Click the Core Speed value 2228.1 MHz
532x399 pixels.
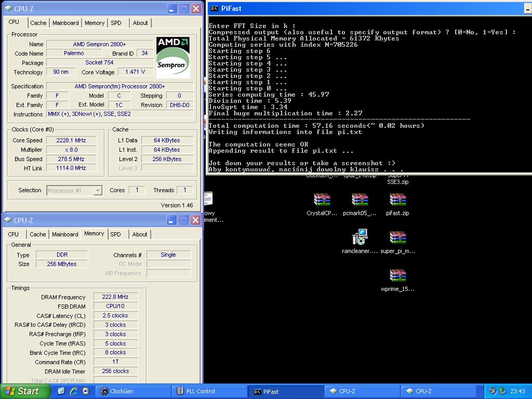(x=72, y=140)
